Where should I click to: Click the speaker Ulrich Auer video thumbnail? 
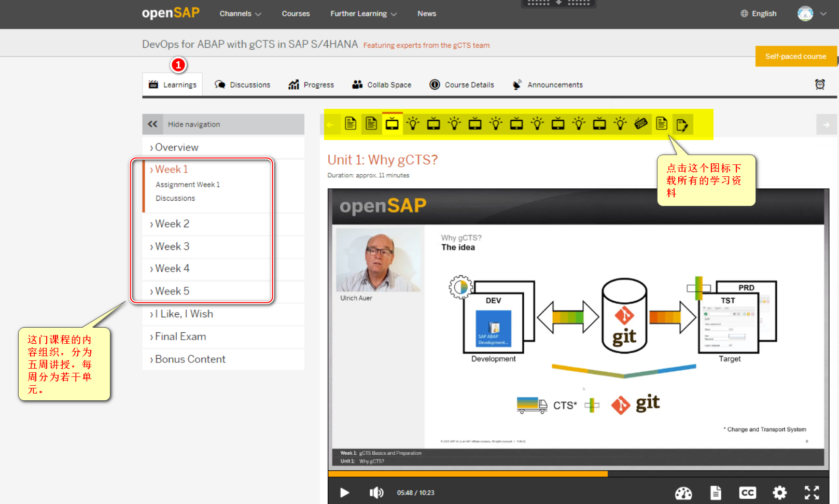pyautogui.click(x=379, y=260)
